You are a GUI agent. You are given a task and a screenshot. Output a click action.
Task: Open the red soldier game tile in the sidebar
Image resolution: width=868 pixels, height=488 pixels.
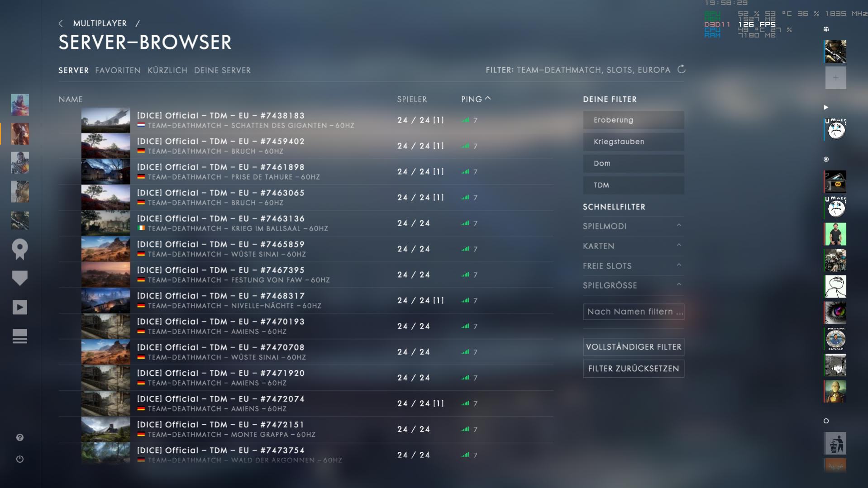(x=20, y=134)
